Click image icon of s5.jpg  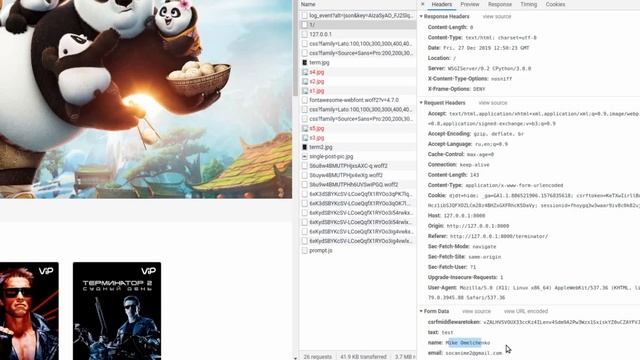pyautogui.click(x=304, y=128)
